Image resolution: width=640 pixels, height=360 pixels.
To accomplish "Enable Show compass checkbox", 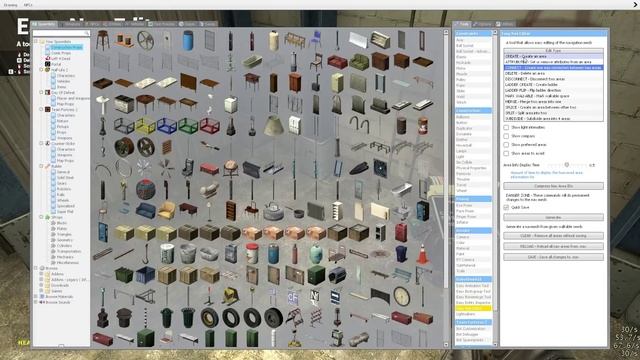I will [506, 136].
